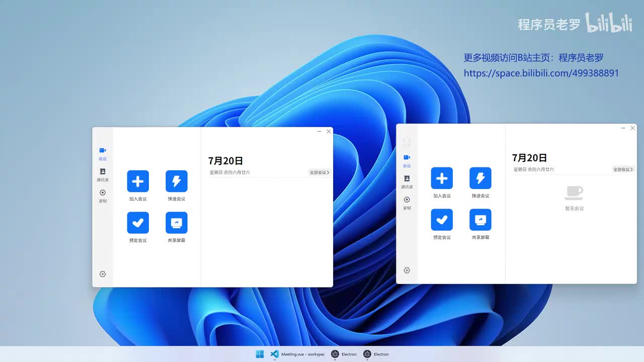Click 暂无会议 text in right window
Viewport: 644px width, 362px height.
click(574, 208)
